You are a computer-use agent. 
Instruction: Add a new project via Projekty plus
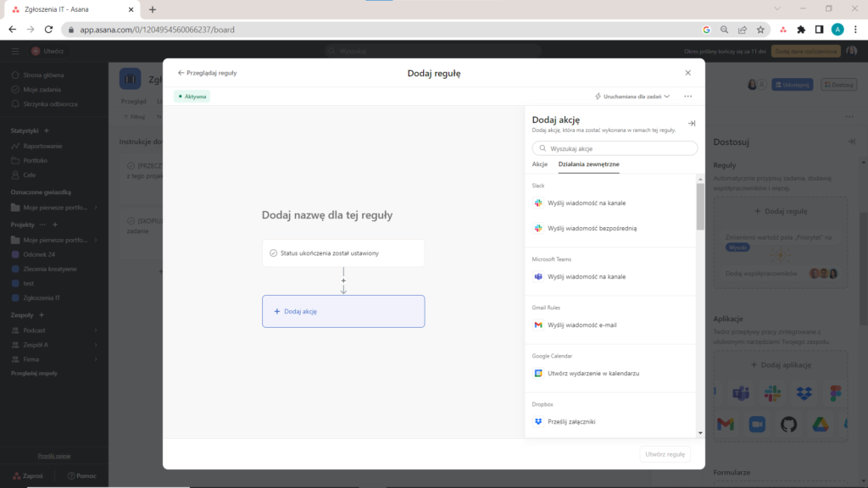pos(55,225)
